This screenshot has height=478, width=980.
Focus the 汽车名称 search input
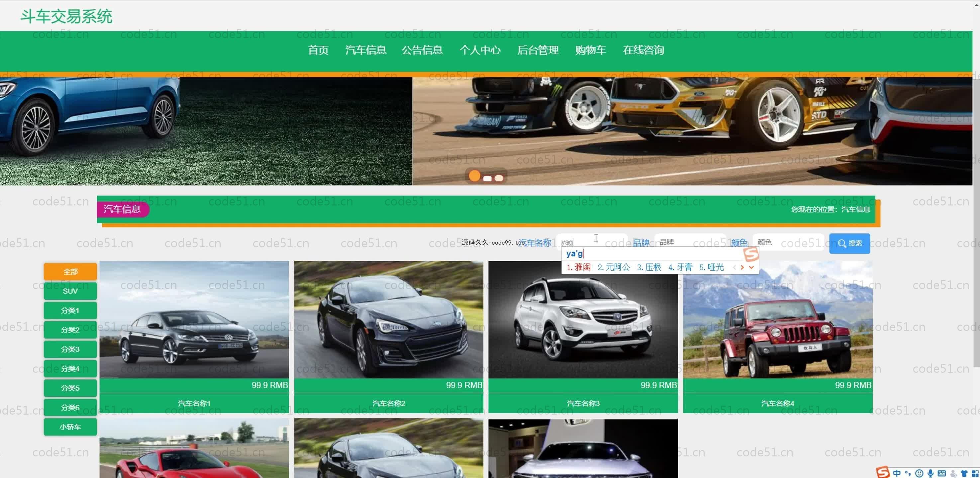tap(592, 242)
